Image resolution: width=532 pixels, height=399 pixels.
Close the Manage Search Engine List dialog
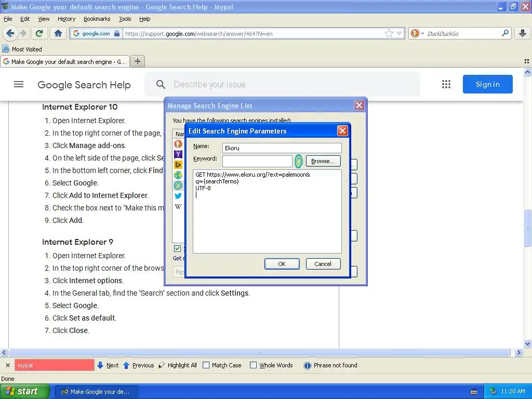click(x=359, y=105)
